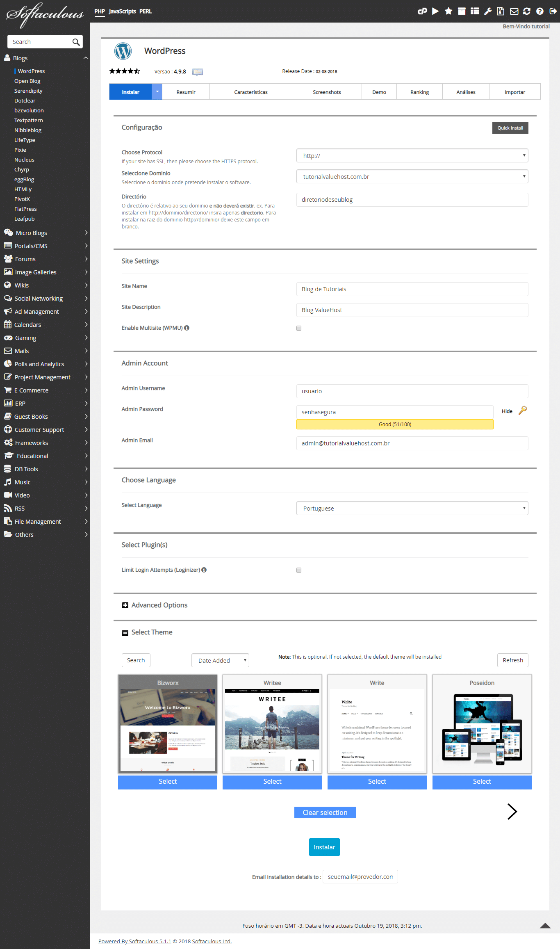Open the question mark help icon

pos(540,11)
